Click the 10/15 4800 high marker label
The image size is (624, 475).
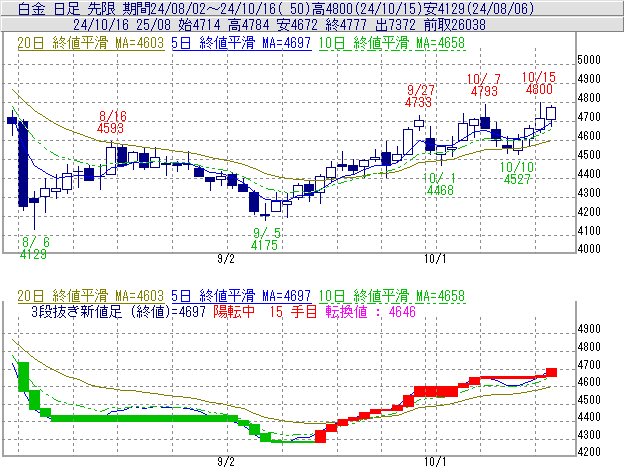(x=539, y=83)
